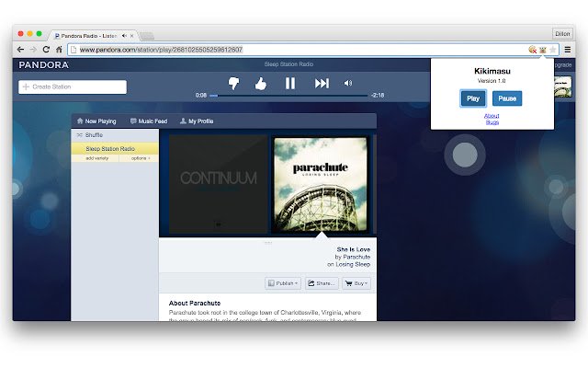Click the Share button

[x=322, y=283]
